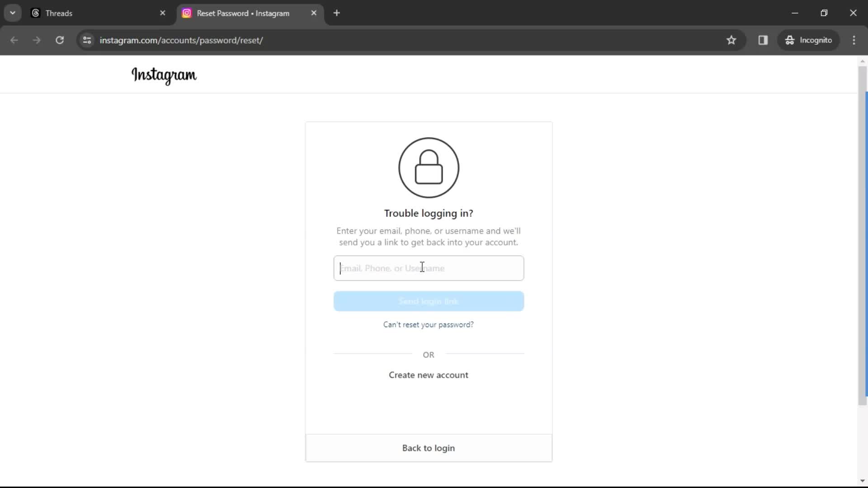Click the browser refresh icon
868x488 pixels.
click(60, 40)
